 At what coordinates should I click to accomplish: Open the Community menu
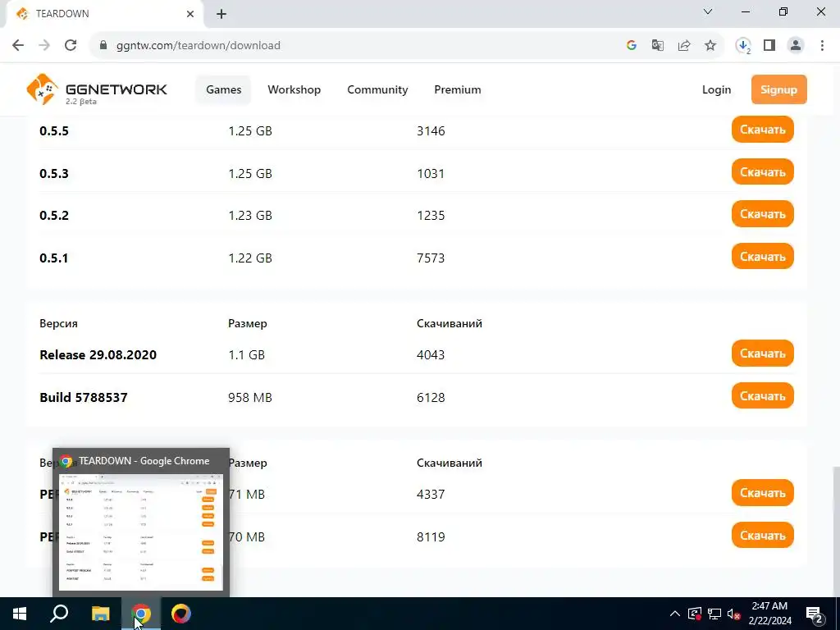tap(377, 89)
